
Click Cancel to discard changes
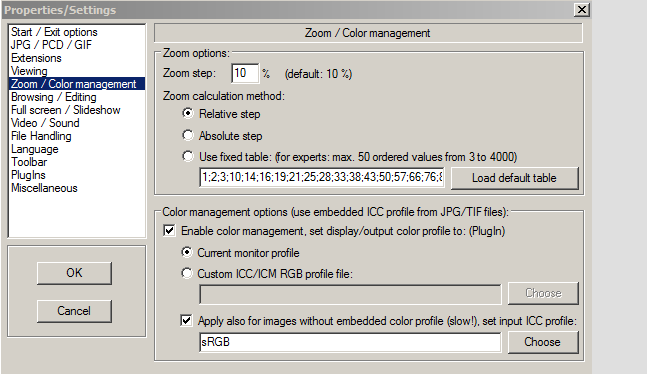pyautogui.click(x=74, y=311)
